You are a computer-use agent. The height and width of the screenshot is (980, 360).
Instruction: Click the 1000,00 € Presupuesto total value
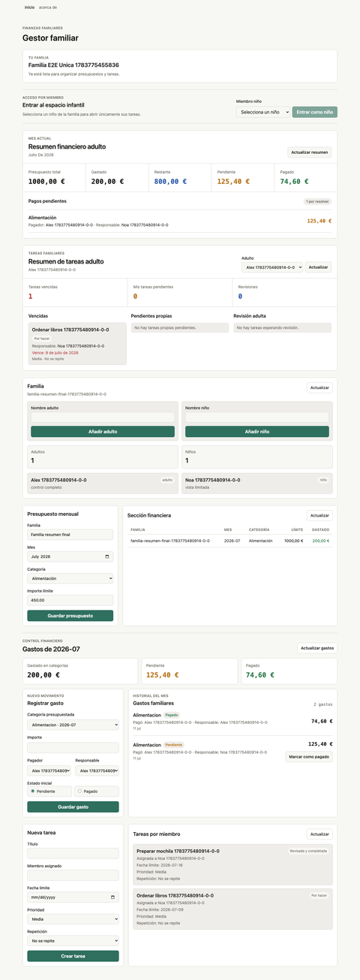click(46, 181)
